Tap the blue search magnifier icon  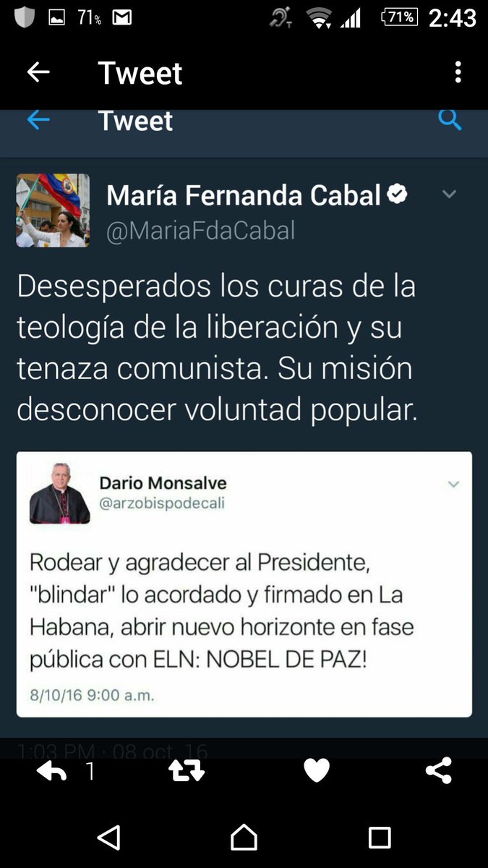click(x=450, y=120)
